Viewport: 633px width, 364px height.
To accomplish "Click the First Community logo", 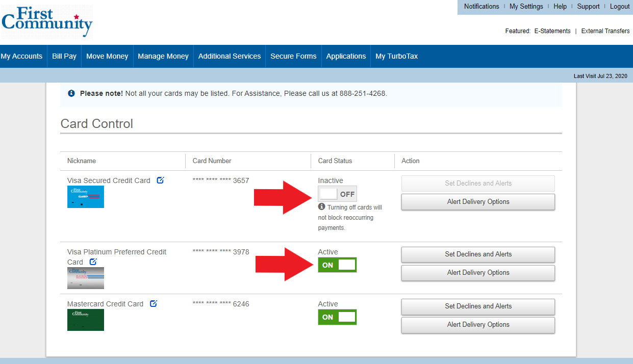I will (47, 22).
